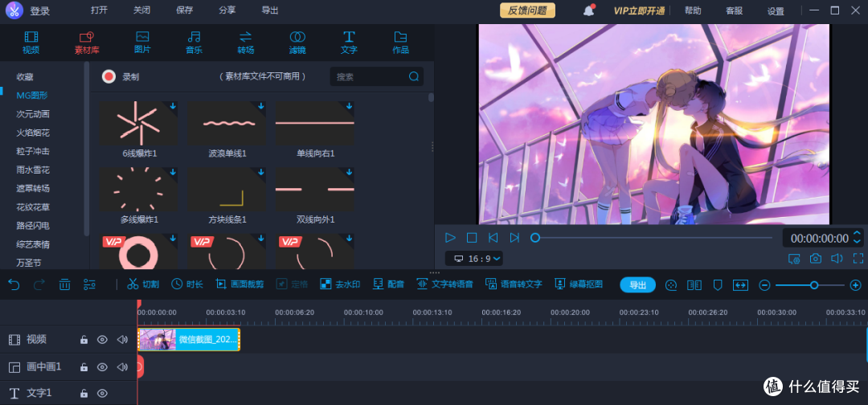
Task: Click the 文字转语音 tool
Action: pyautogui.click(x=444, y=284)
